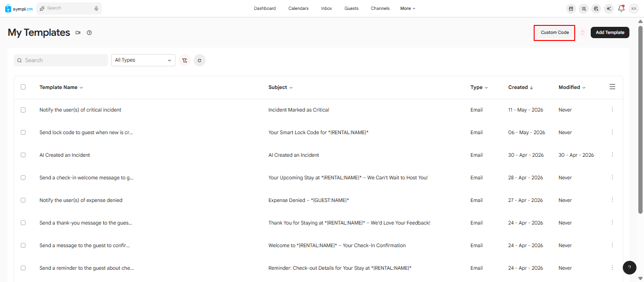The image size is (644, 282).
Task: Open row options for Check-out reminder template
Action: [612, 267]
